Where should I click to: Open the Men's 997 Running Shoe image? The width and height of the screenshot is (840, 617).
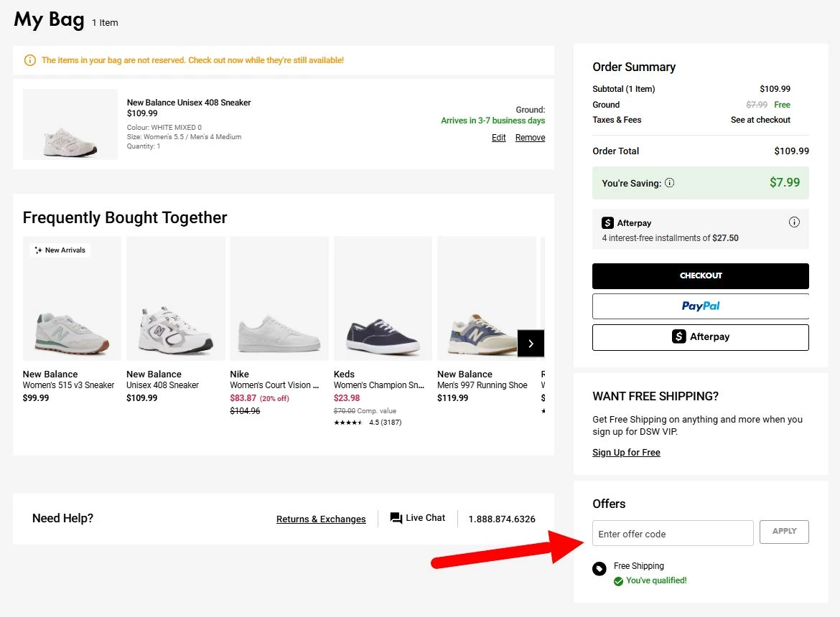[487, 298]
